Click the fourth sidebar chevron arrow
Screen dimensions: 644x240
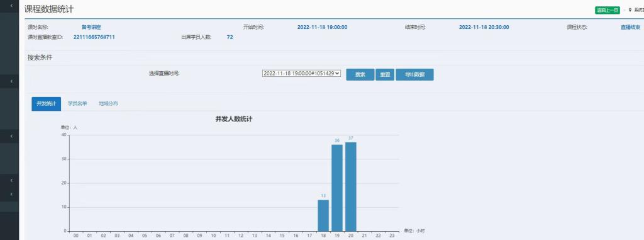(x=11, y=180)
